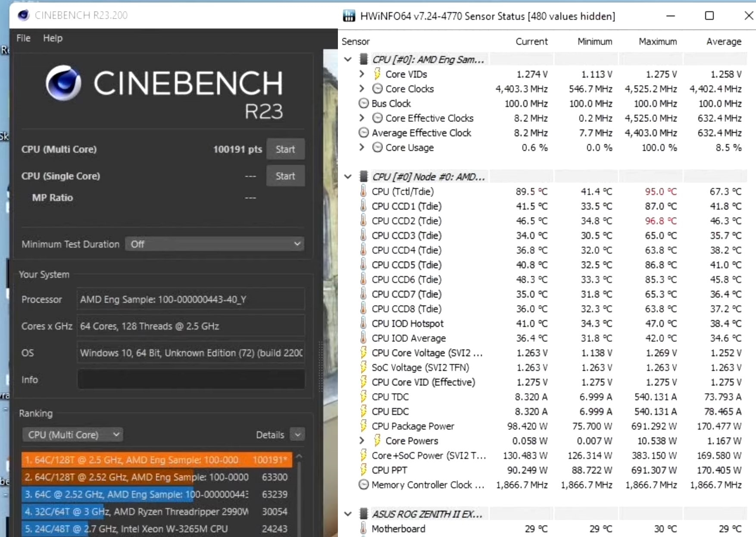Viewport: 756px width, 537px height.
Task: Click the CPU chip icon beside CPU [#0]: AMD Eng Sam header
Action: tap(363, 59)
